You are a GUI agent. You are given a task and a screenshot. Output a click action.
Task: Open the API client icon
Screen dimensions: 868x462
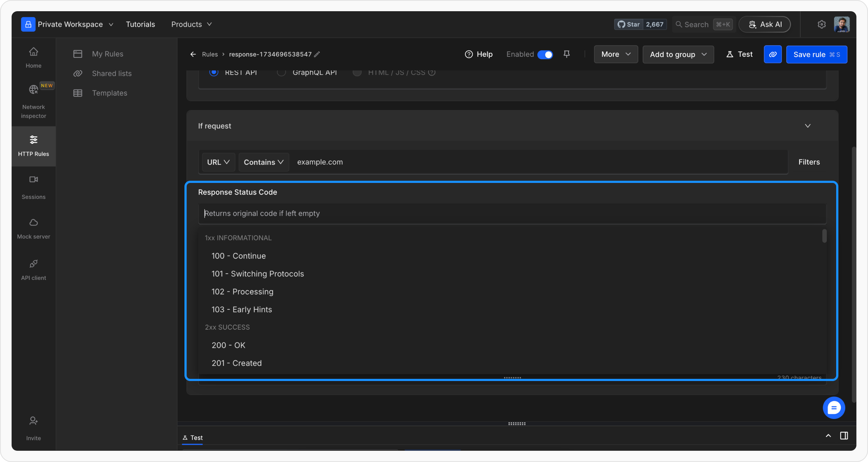click(33, 264)
